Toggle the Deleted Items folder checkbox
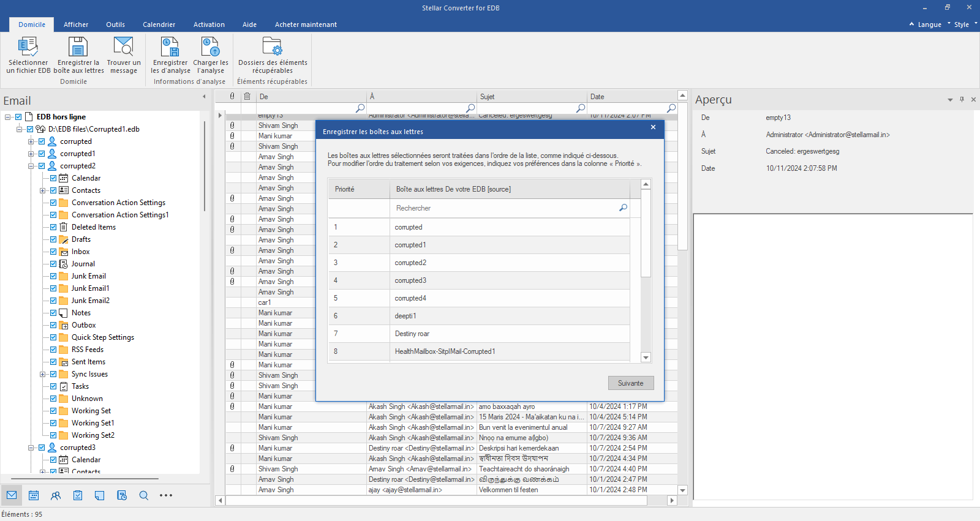Image resolution: width=980 pixels, height=521 pixels. (53, 227)
